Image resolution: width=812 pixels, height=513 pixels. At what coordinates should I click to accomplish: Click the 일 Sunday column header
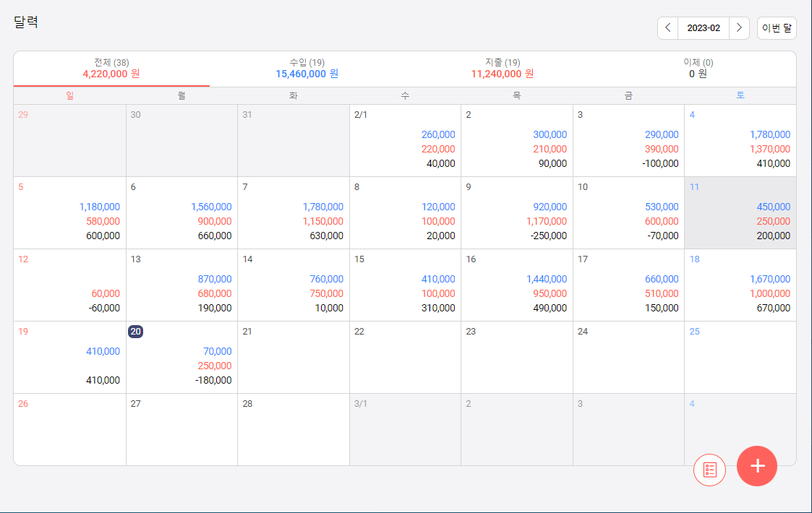click(70, 96)
